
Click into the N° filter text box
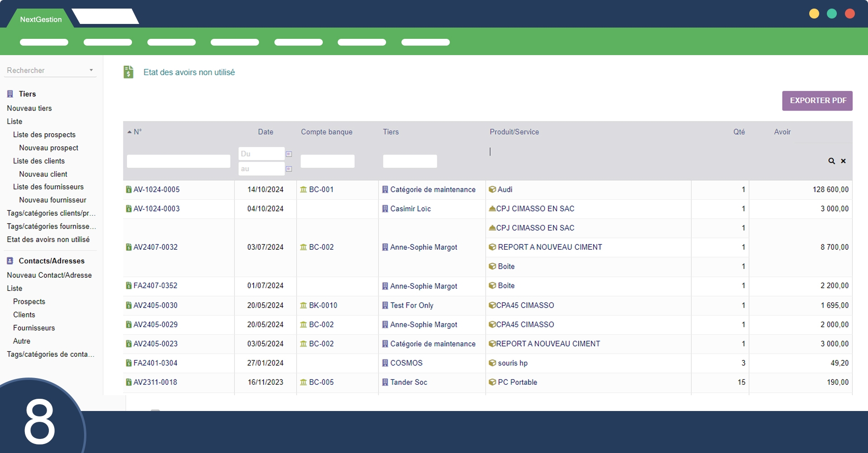point(179,161)
